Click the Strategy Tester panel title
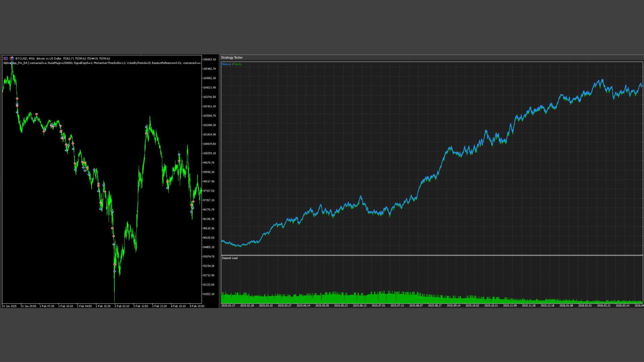 coord(231,58)
